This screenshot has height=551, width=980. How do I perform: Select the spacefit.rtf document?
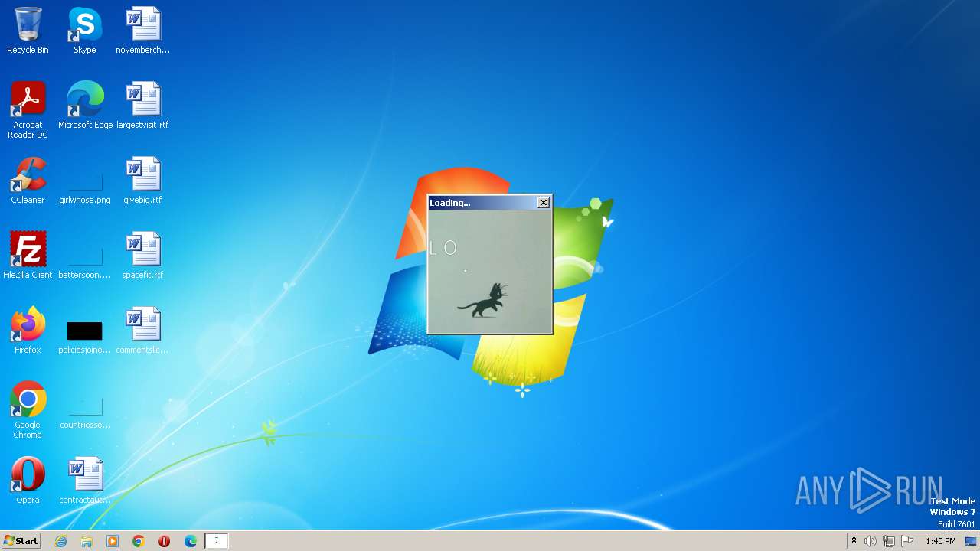pyautogui.click(x=142, y=256)
